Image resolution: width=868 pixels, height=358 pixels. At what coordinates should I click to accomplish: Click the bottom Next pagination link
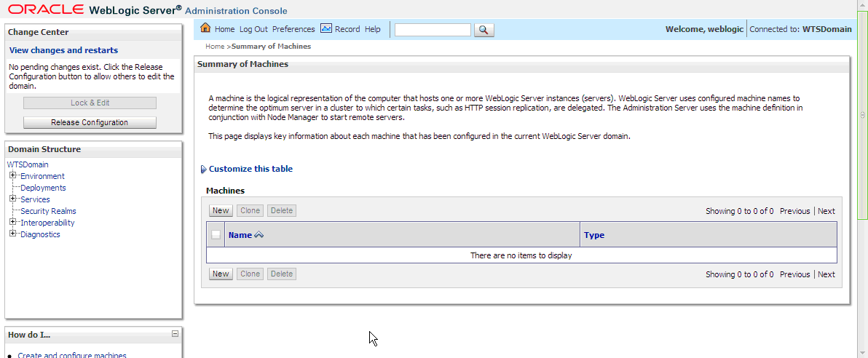click(826, 274)
